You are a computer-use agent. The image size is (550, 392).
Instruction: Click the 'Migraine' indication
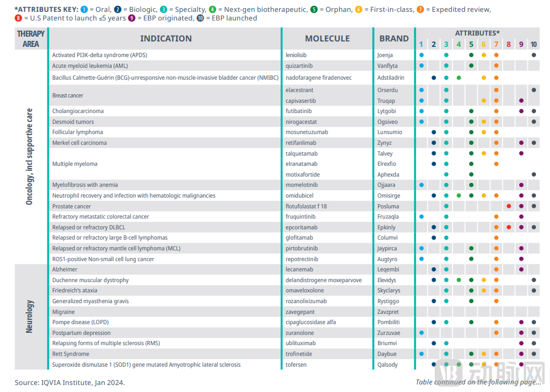click(x=64, y=312)
